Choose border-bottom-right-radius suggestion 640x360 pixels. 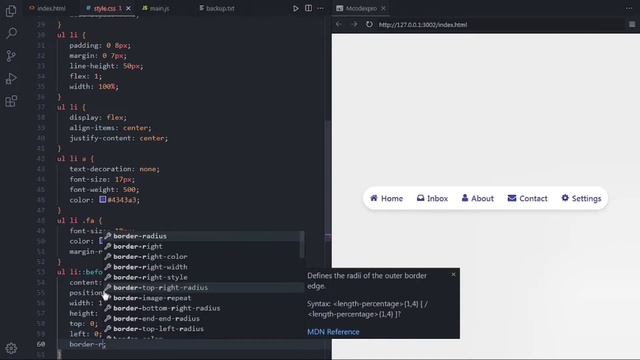(202, 308)
